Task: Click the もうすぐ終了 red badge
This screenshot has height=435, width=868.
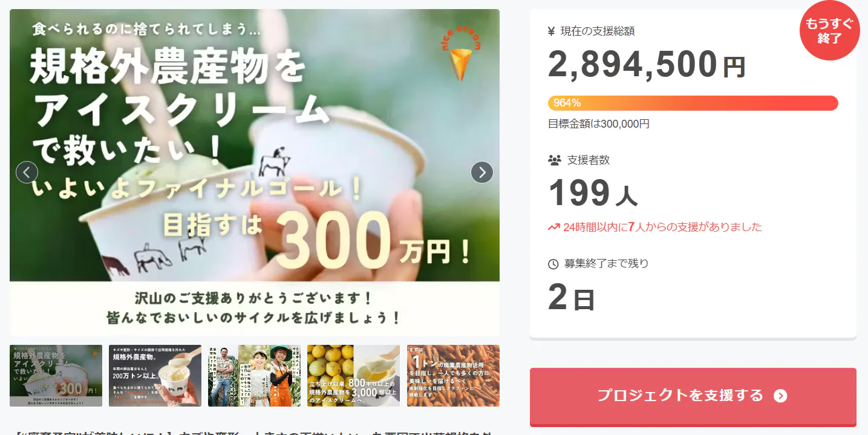Action: tap(830, 31)
